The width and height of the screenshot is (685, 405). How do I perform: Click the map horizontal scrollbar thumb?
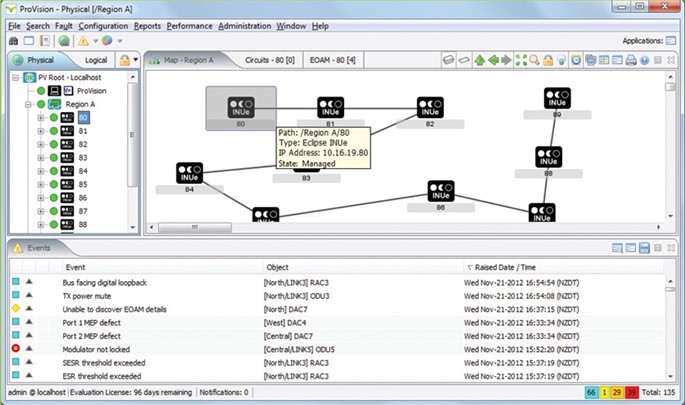(x=195, y=227)
